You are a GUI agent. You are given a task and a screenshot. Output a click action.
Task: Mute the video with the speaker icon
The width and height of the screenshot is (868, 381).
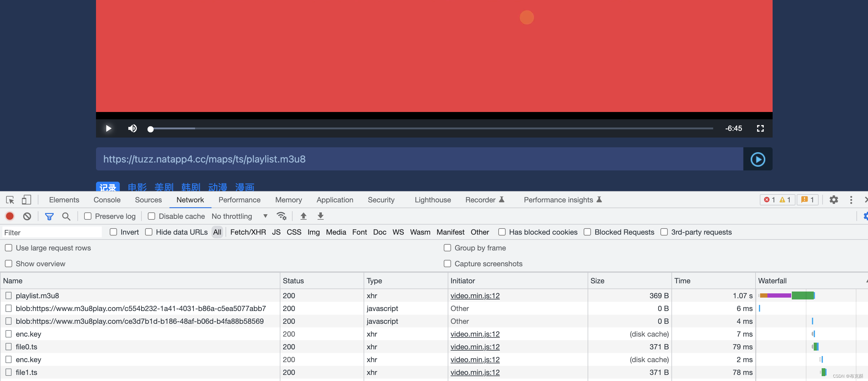coord(132,128)
